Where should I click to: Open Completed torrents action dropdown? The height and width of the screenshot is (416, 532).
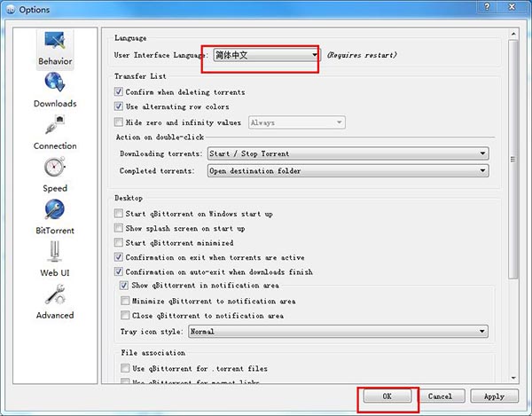(x=348, y=170)
